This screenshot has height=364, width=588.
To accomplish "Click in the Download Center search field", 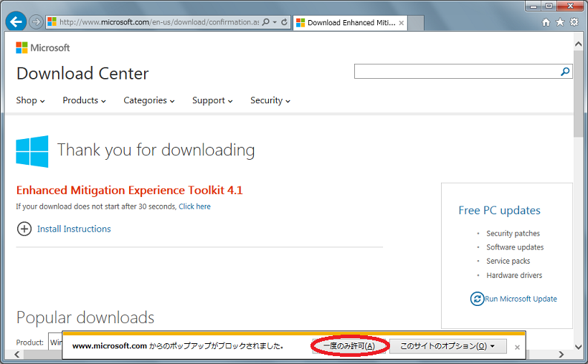I will 457,72.
